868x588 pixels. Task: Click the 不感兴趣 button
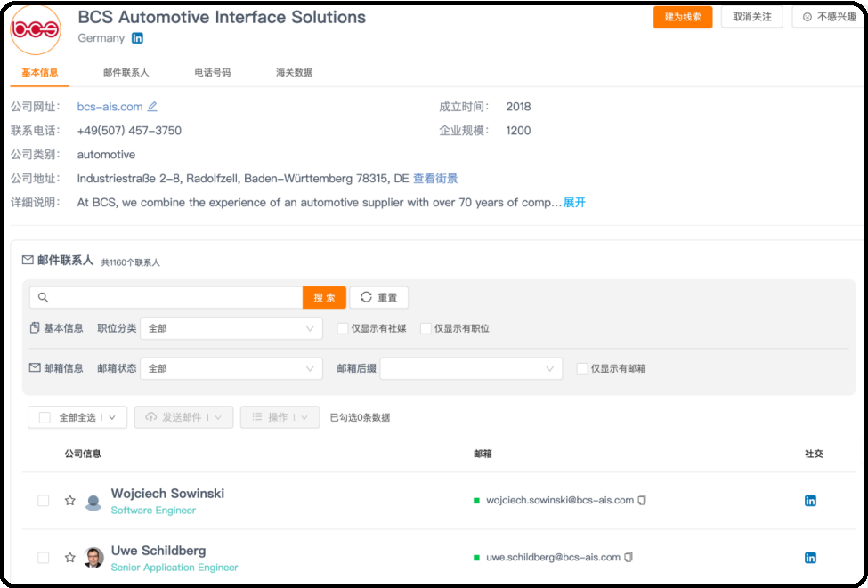tap(830, 17)
